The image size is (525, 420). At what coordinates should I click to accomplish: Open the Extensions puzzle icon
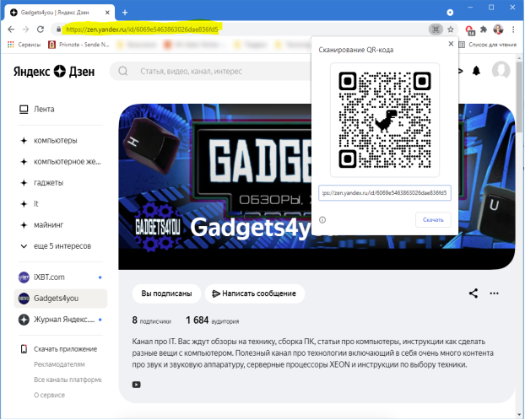click(484, 30)
